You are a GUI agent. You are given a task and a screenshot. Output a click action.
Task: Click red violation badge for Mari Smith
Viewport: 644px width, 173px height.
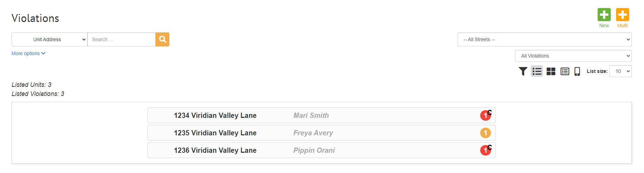[485, 115]
